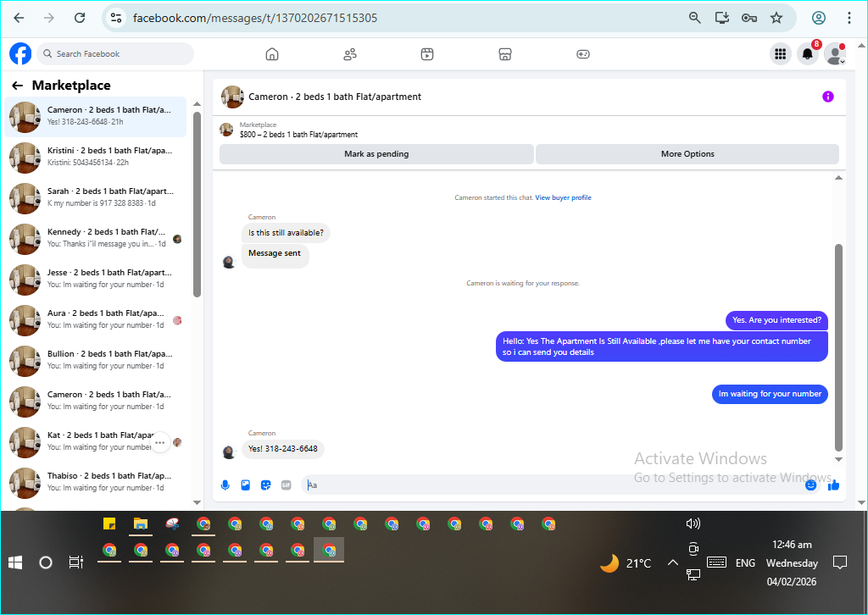Viewport: 868px width, 615px height.
Task: Open browser zoom magnifier icon
Action: point(694,18)
